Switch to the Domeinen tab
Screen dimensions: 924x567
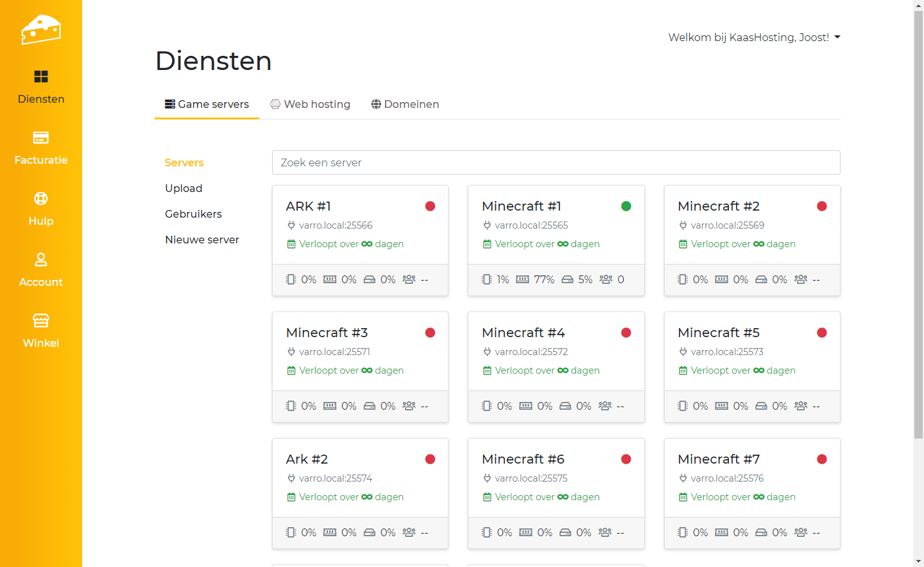pyautogui.click(x=405, y=104)
